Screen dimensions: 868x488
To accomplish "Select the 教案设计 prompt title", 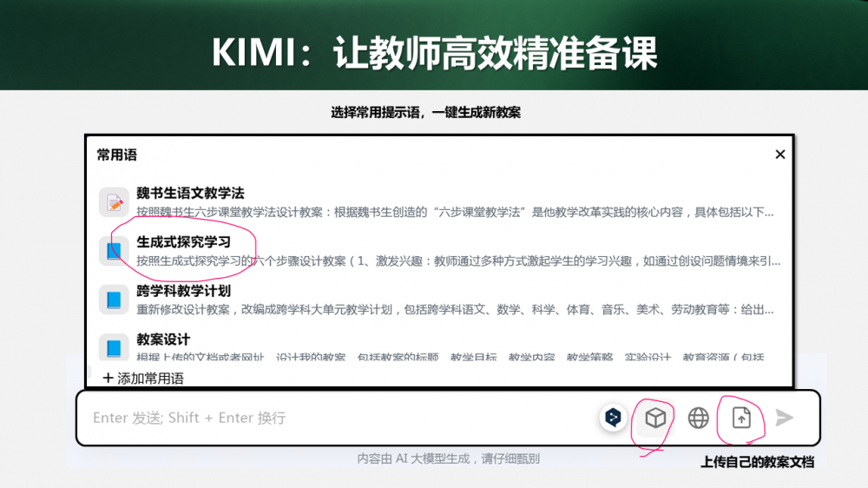I will pos(163,339).
